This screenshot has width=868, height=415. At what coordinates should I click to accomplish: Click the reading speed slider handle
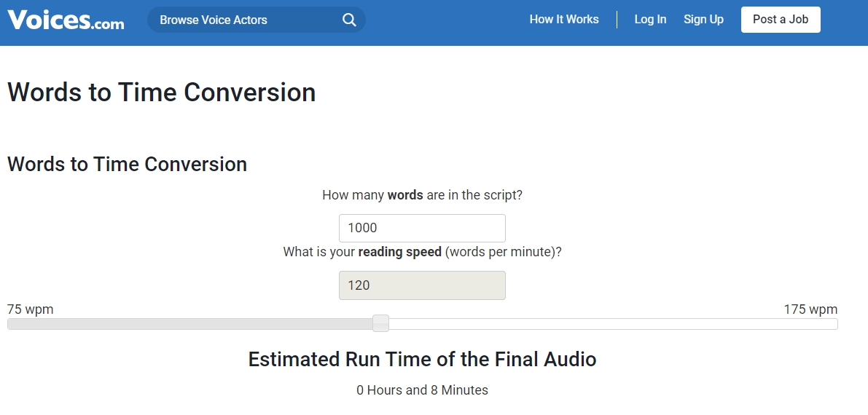(x=380, y=323)
